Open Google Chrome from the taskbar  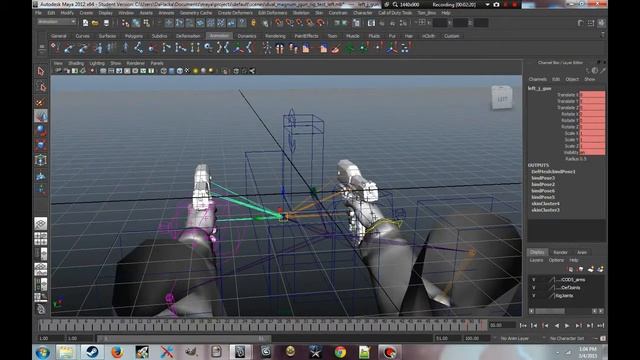(x=340, y=352)
